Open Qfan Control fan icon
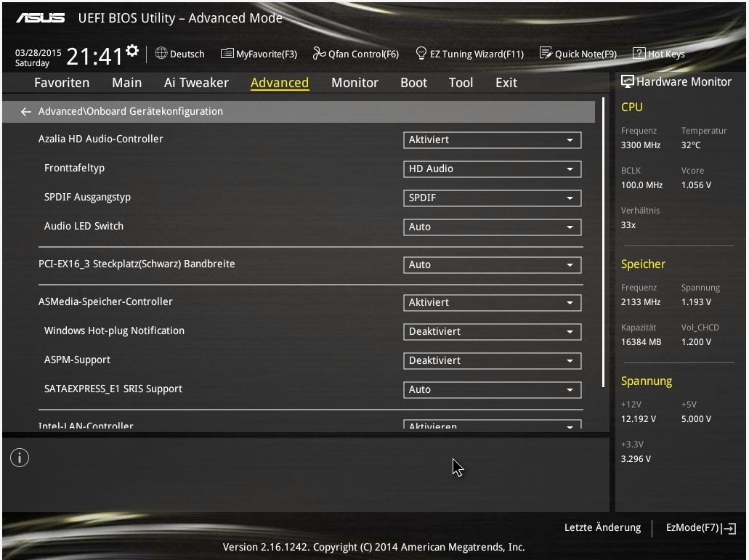Viewport: 749px width, 560px height. (319, 53)
